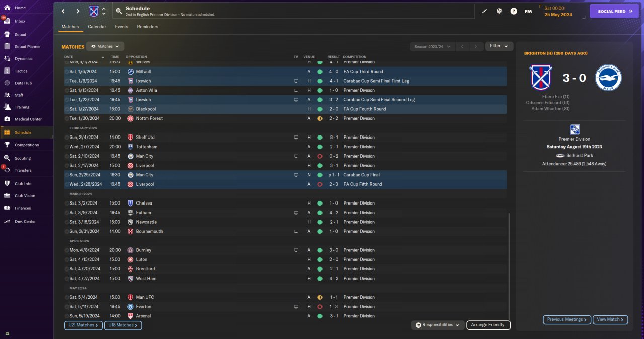Open the Squad Planner

point(27,47)
